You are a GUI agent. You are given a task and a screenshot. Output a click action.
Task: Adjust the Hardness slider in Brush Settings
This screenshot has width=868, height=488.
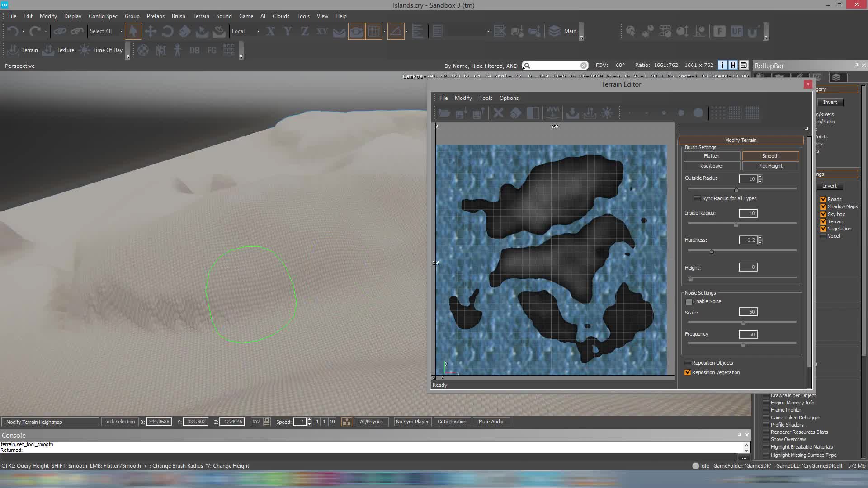click(x=712, y=251)
